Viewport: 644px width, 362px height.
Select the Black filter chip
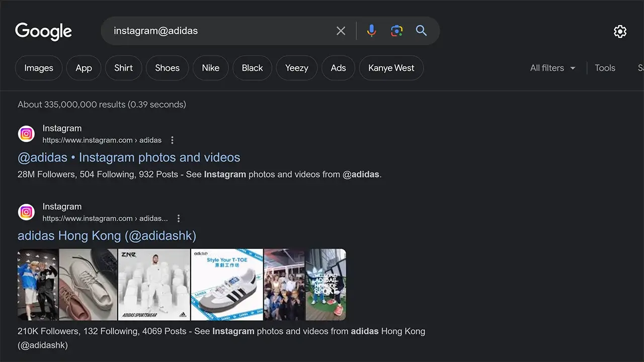pos(252,68)
